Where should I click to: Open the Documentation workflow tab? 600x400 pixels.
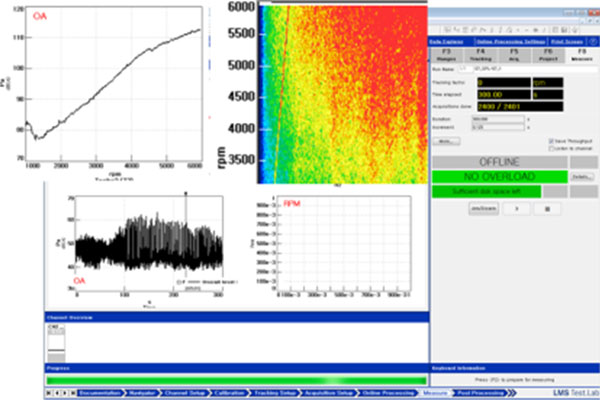click(100, 393)
